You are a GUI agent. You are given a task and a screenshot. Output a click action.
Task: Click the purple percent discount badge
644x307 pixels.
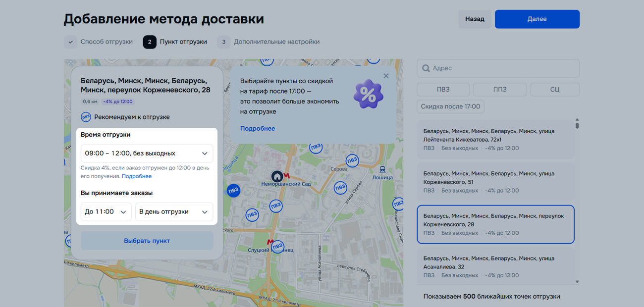coord(368,95)
